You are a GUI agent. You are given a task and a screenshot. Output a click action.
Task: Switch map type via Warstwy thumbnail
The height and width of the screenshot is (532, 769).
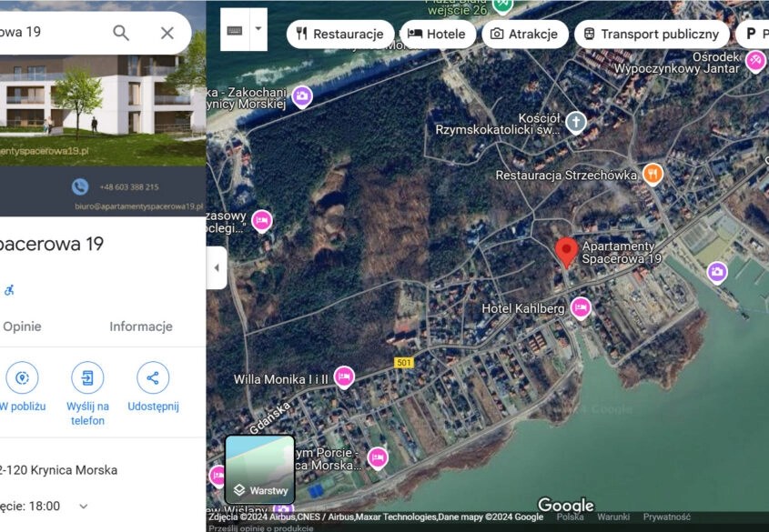(260, 469)
